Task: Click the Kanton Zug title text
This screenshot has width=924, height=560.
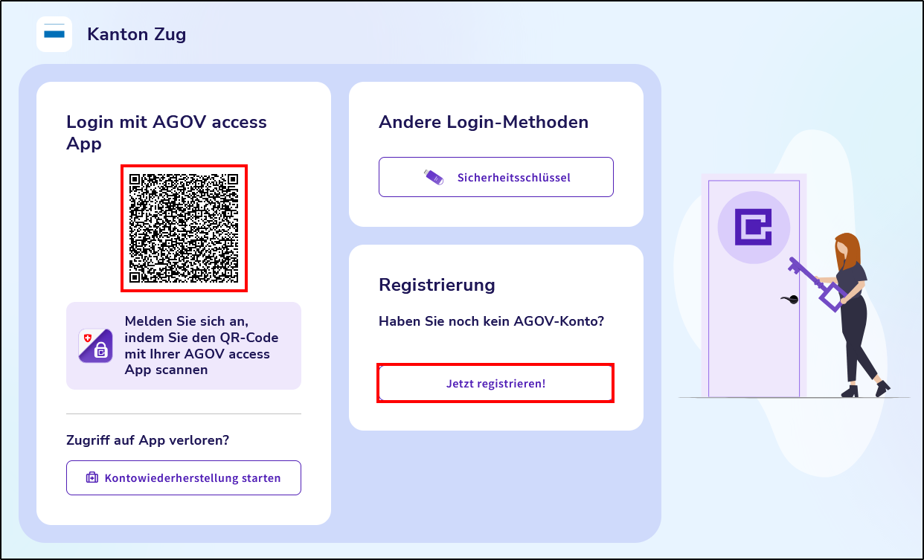Action: coord(137,34)
